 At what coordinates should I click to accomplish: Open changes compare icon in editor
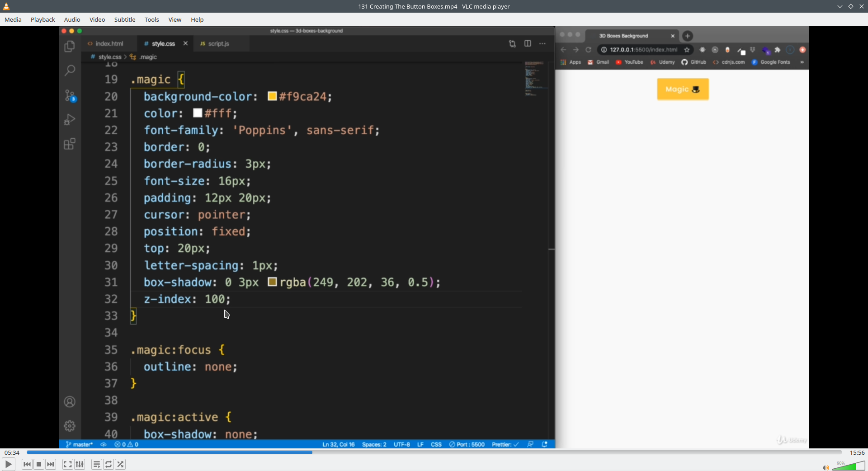(512, 44)
